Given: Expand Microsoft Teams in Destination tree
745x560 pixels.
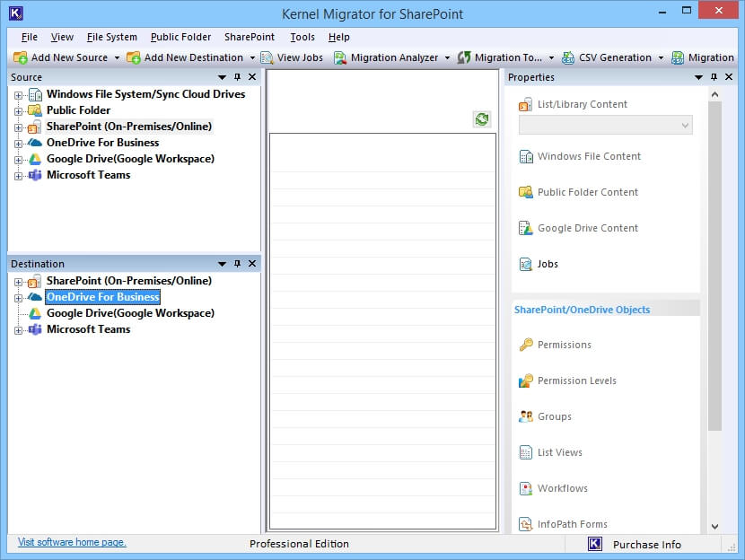Looking at the screenshot, I should coord(18,330).
